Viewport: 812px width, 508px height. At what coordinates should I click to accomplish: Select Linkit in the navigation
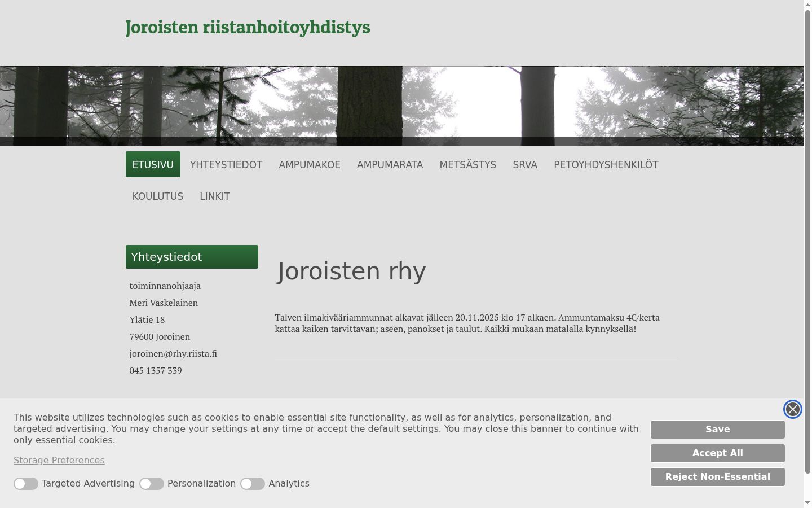click(215, 196)
